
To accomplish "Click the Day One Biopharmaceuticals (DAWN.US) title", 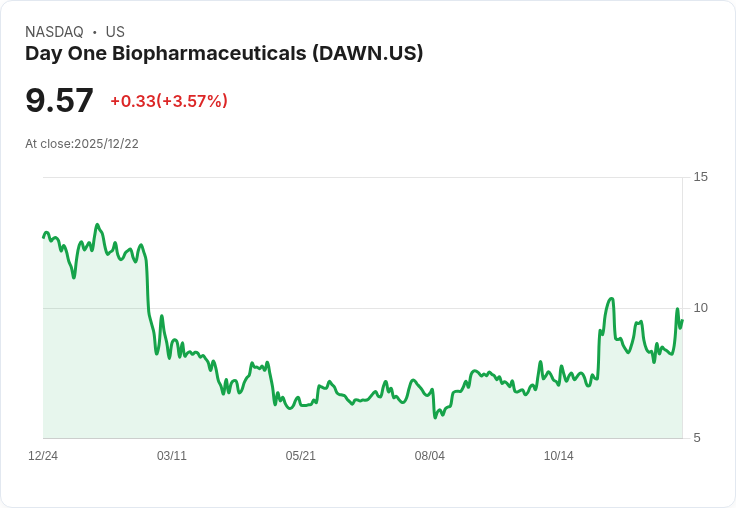I will (x=224, y=54).
